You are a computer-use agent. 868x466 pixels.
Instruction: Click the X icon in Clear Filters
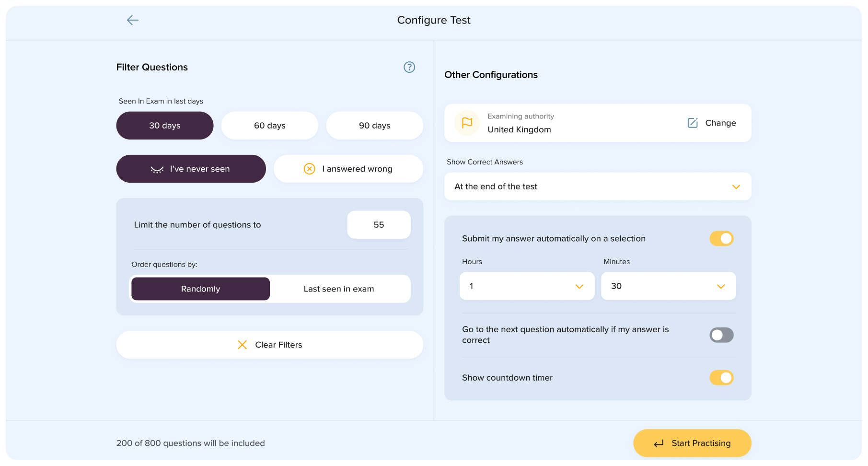[243, 345]
